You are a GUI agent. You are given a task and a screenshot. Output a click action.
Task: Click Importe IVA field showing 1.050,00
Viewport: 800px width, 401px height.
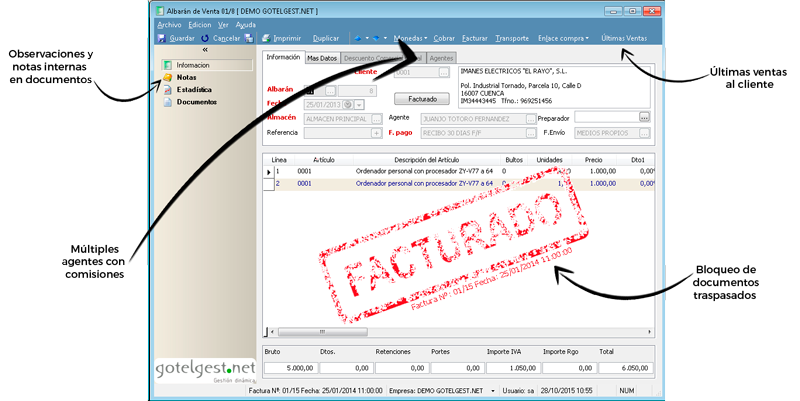(513, 368)
